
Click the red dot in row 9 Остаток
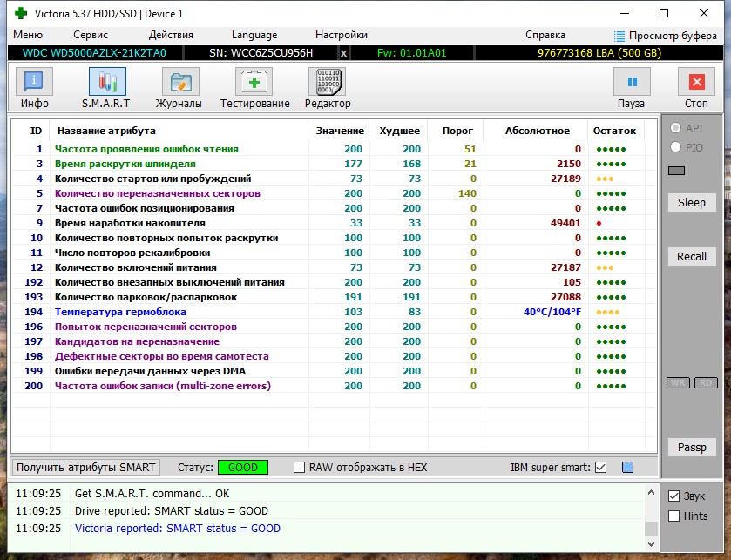[x=599, y=224]
